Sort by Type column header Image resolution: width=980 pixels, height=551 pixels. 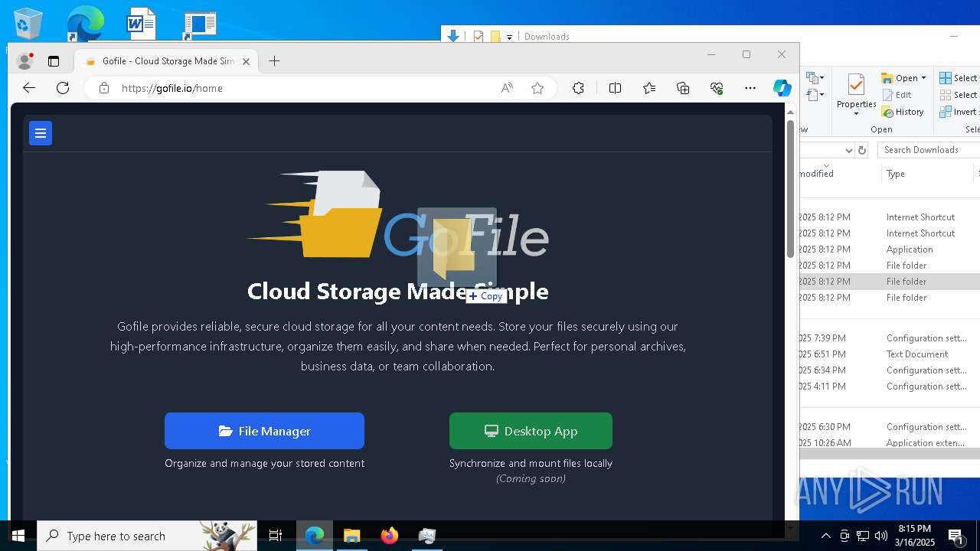tap(926, 174)
